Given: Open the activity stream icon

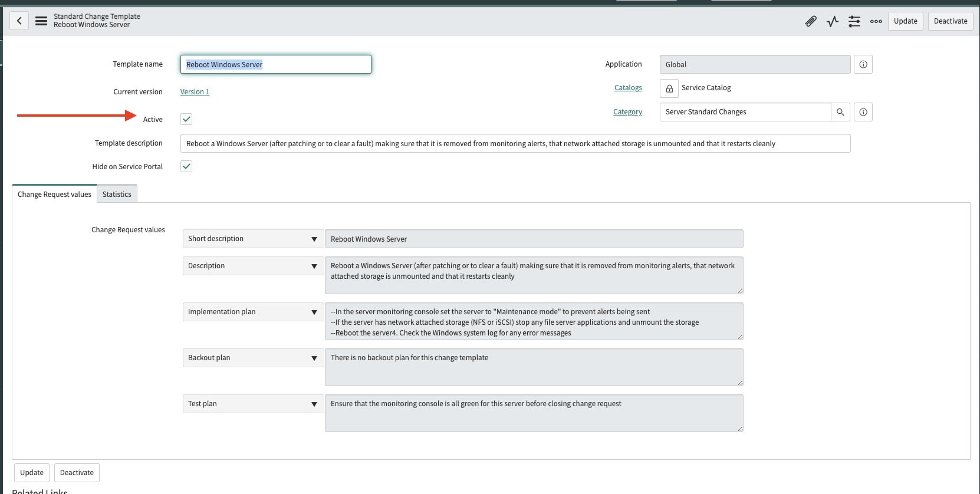Looking at the screenshot, I should pos(833,21).
